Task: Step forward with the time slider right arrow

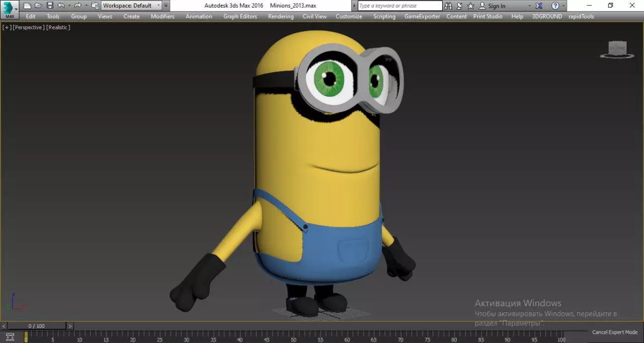Action: click(70, 326)
